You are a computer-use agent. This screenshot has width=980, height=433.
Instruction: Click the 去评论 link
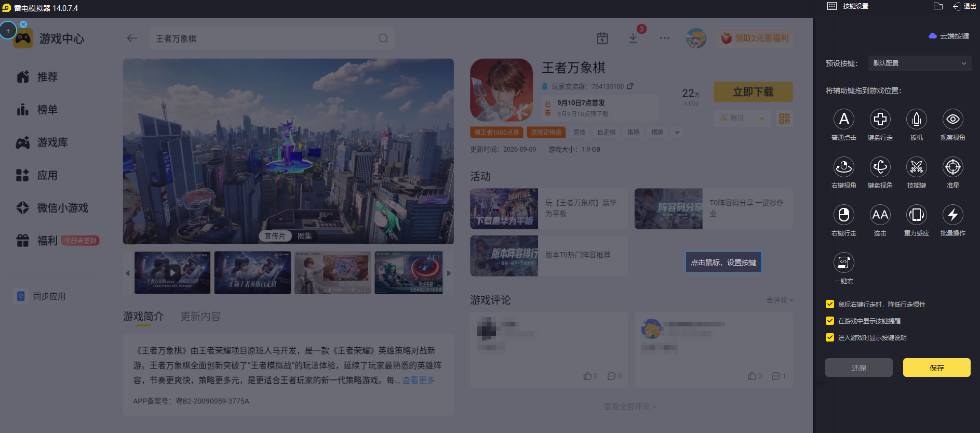coord(780,300)
